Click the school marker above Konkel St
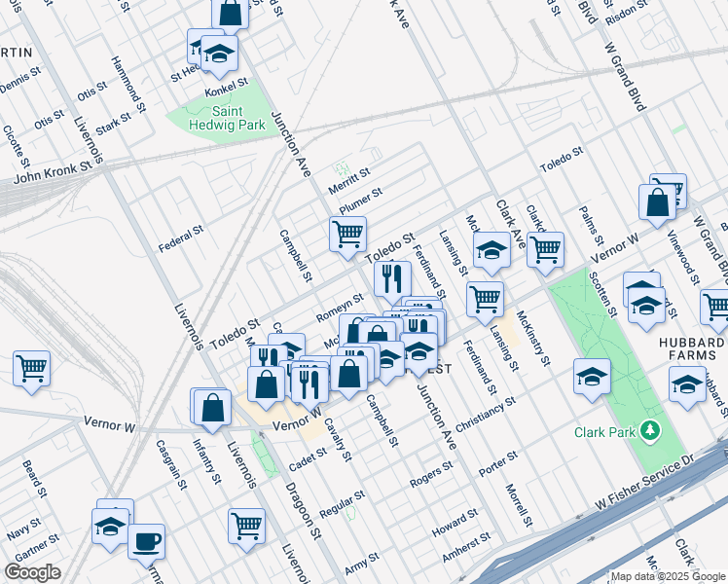This screenshot has height=584, width=728. coord(220,55)
